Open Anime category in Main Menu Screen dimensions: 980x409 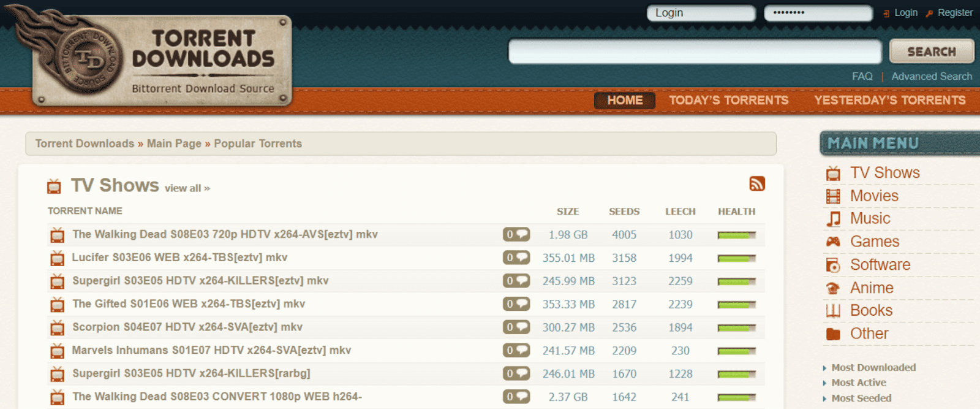872,288
